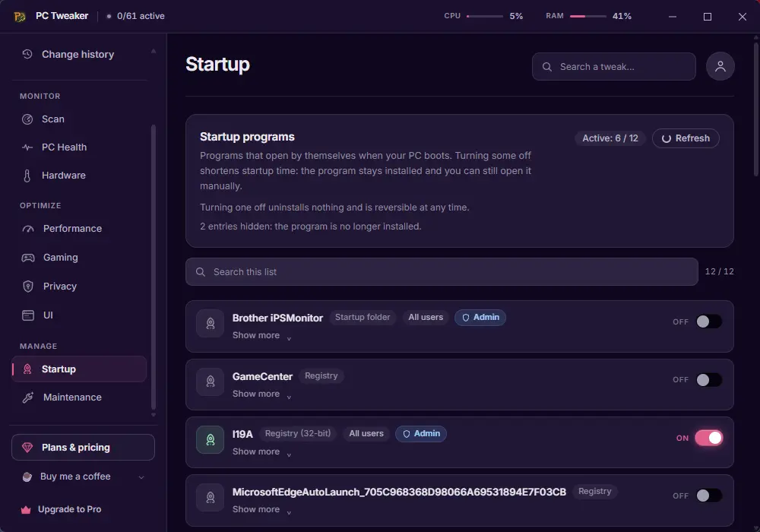The height and width of the screenshot is (532, 760).
Task: Expand Show more under I19A
Action: point(261,452)
